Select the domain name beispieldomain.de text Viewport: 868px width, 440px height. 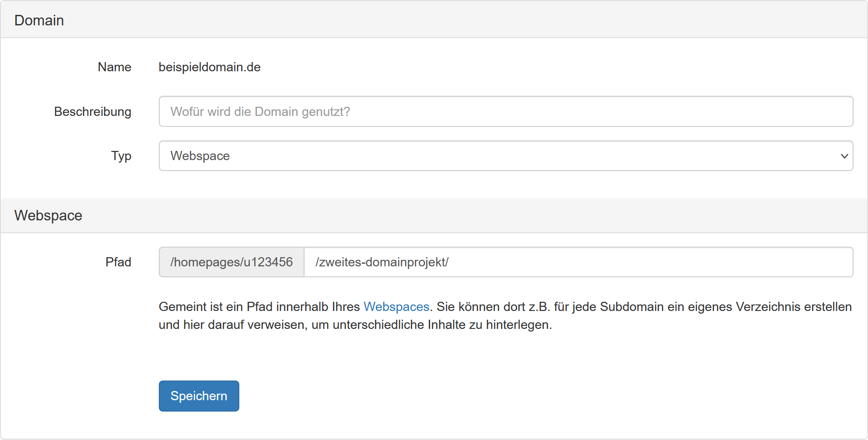[x=210, y=67]
